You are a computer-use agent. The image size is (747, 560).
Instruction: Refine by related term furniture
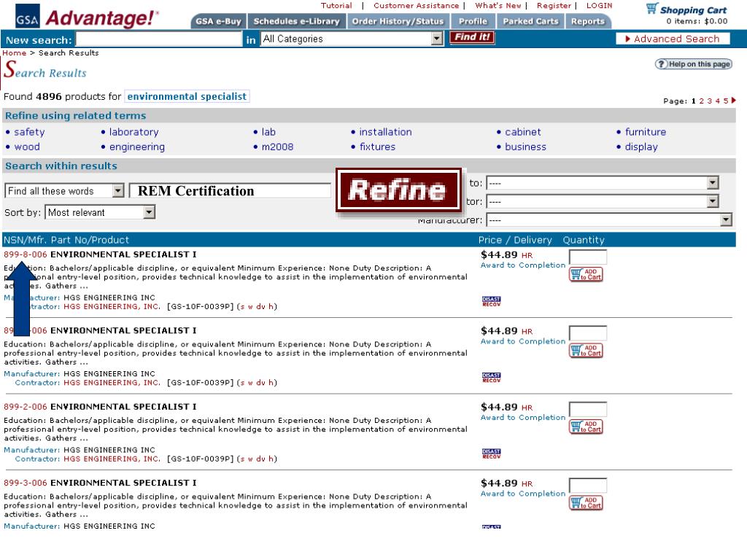[x=646, y=132]
